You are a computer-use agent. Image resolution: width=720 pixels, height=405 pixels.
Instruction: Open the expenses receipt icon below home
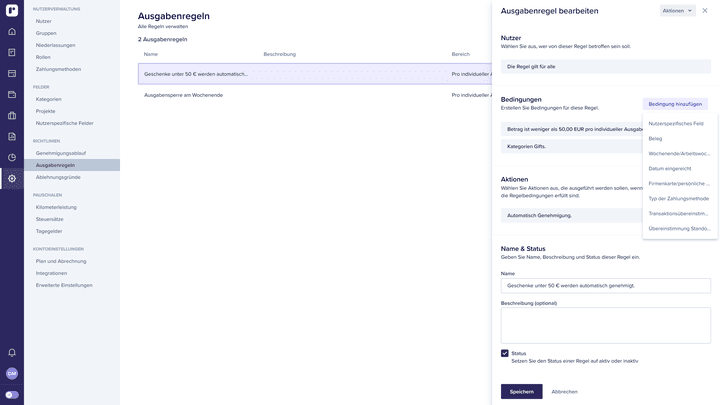(x=12, y=52)
